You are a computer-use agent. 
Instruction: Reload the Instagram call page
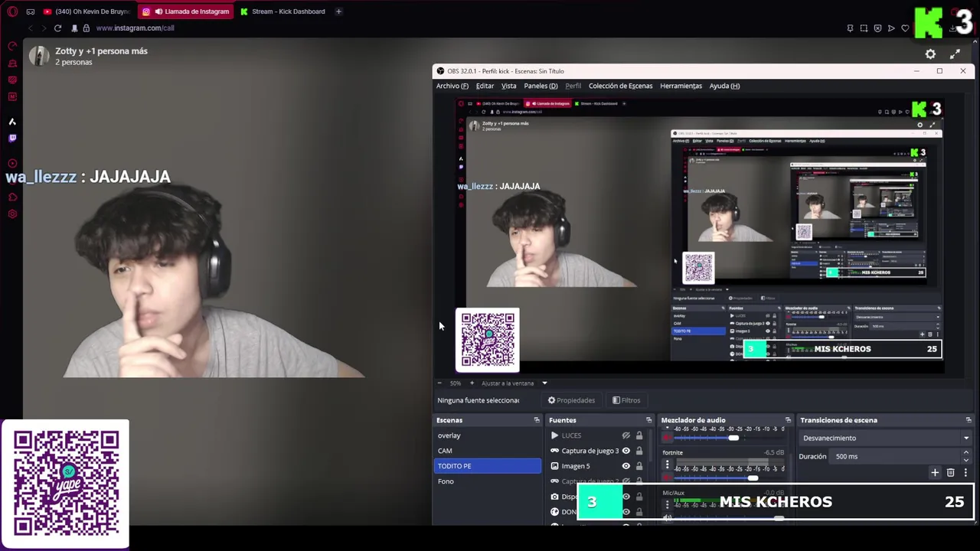pos(57,28)
